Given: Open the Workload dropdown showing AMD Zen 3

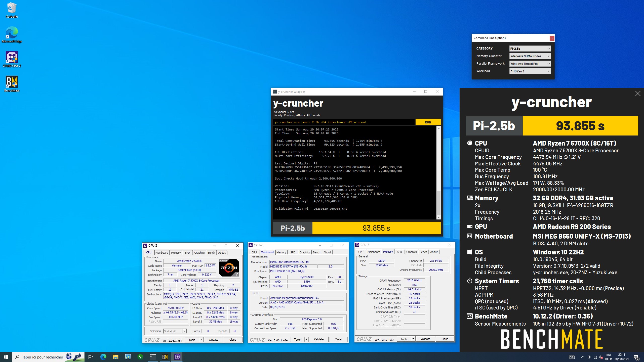Looking at the screenshot, I should point(530,71).
